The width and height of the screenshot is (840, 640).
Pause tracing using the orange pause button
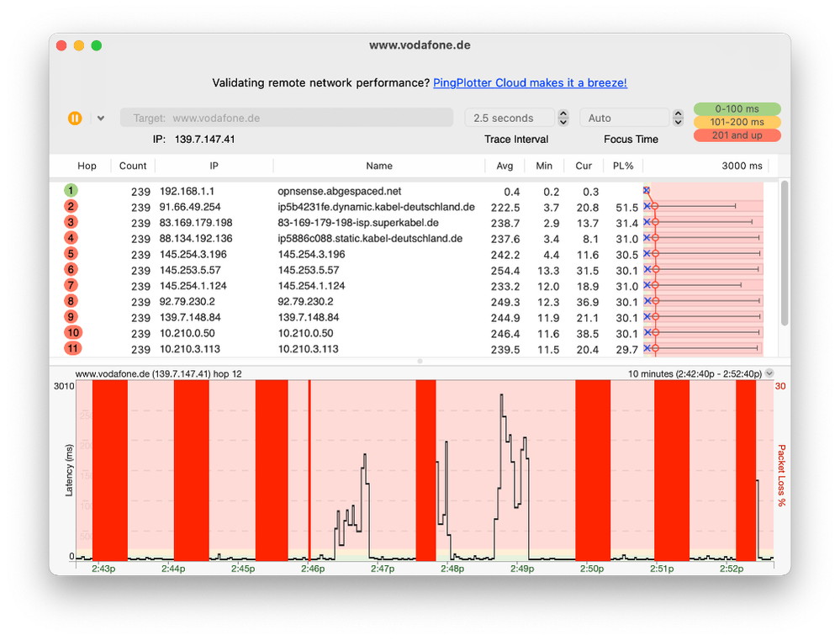76,118
